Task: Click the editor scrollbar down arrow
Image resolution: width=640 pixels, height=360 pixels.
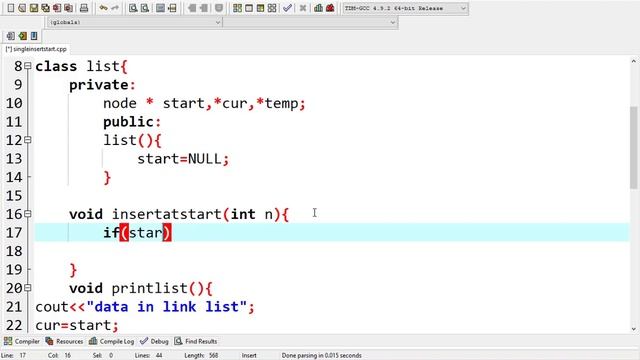Action: (633, 329)
